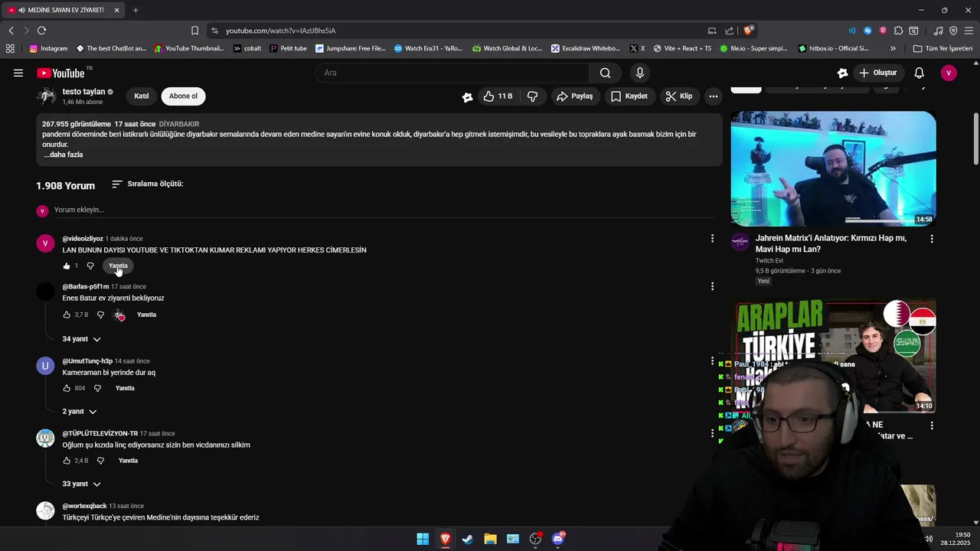Open the Tüm Yer İşaretleri folder
Viewport: 980px width, 551px height.
coord(942,48)
